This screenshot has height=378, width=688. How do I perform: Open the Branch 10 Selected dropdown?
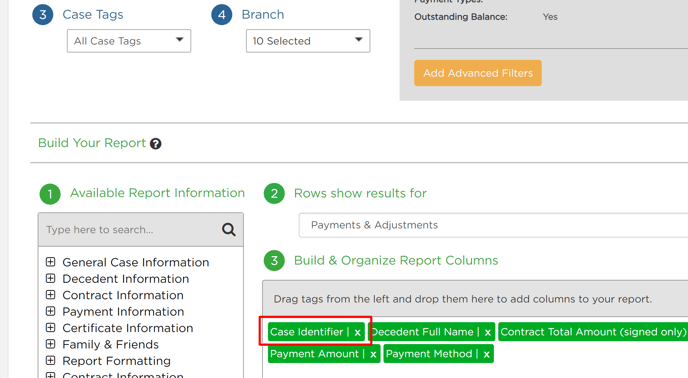tap(308, 41)
